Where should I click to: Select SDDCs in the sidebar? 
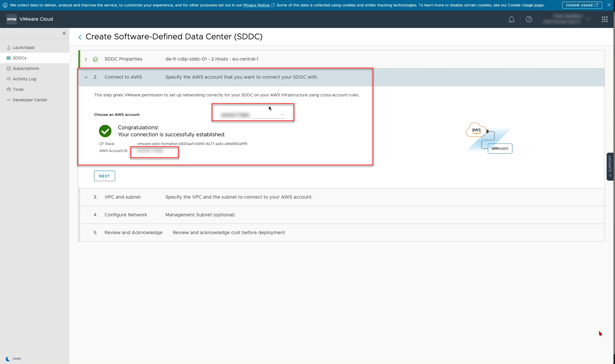[x=35, y=58]
